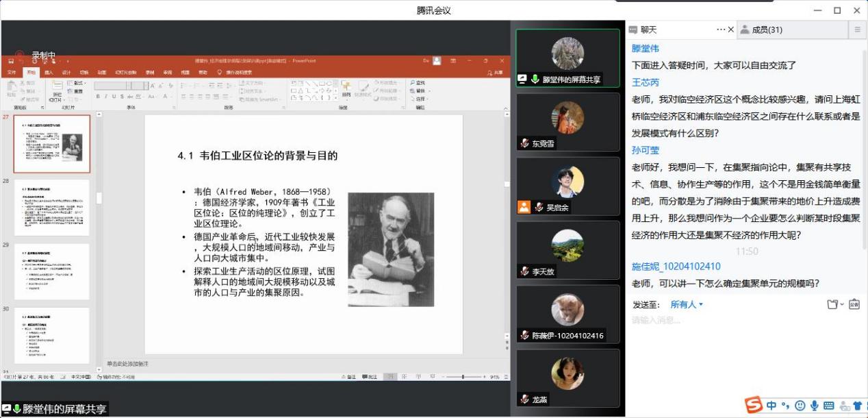This screenshot has height=418, width=868.
Task: Open the file folder icon in chat
Action: (832, 304)
